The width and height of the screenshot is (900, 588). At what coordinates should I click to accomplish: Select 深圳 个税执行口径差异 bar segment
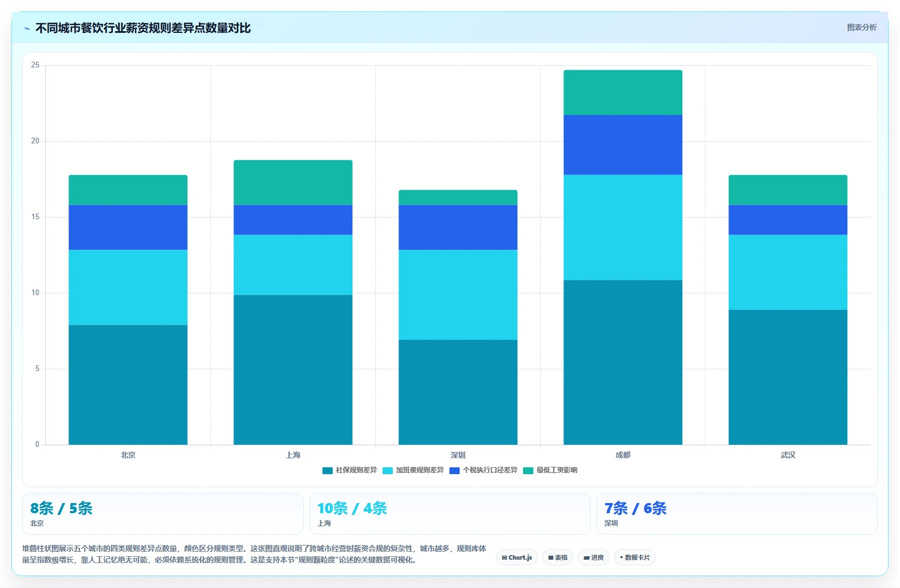pyautogui.click(x=458, y=227)
